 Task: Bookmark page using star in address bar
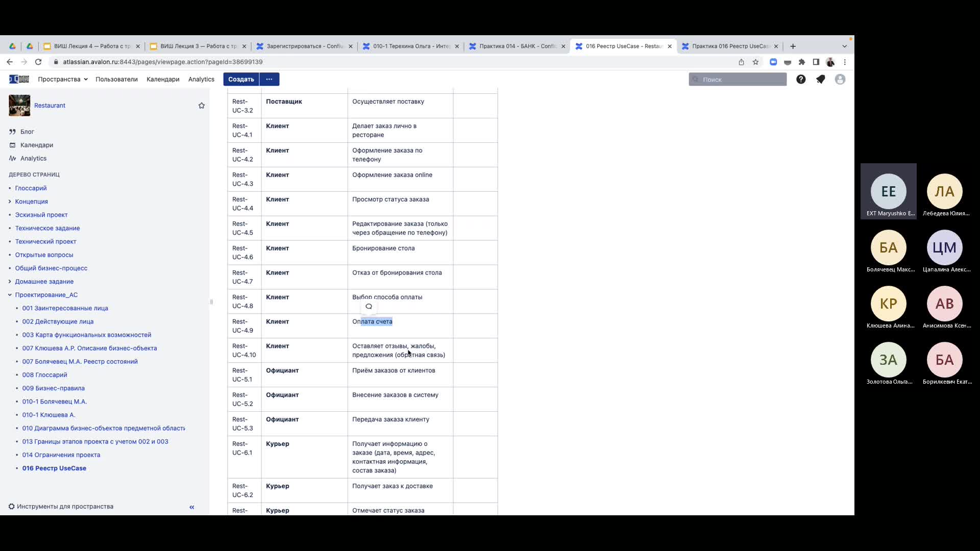(755, 62)
